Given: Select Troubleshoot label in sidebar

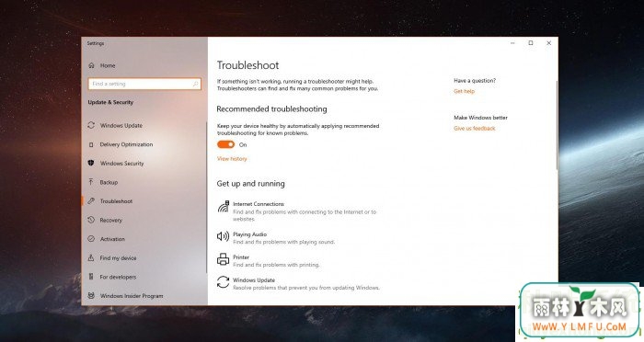Looking at the screenshot, I should pyautogui.click(x=116, y=200).
